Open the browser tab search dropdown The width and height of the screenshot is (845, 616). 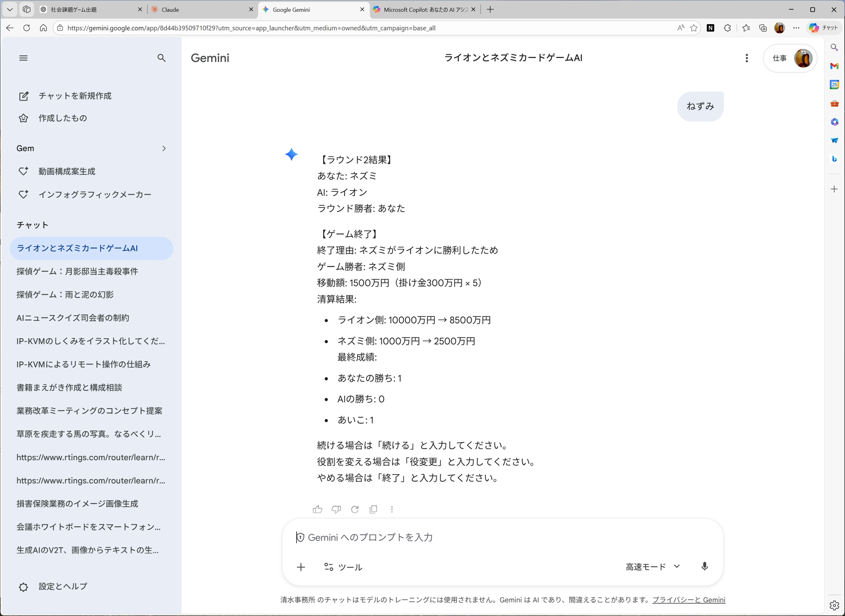[10, 9]
